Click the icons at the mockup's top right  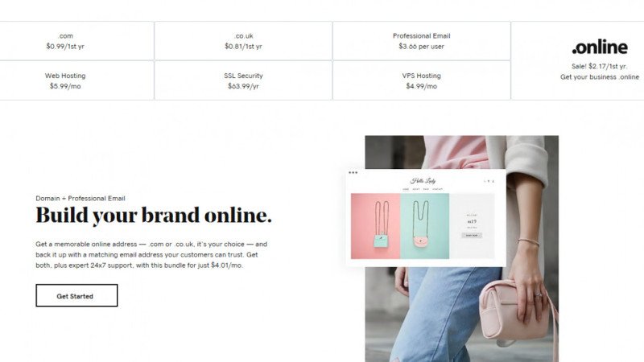(x=489, y=181)
